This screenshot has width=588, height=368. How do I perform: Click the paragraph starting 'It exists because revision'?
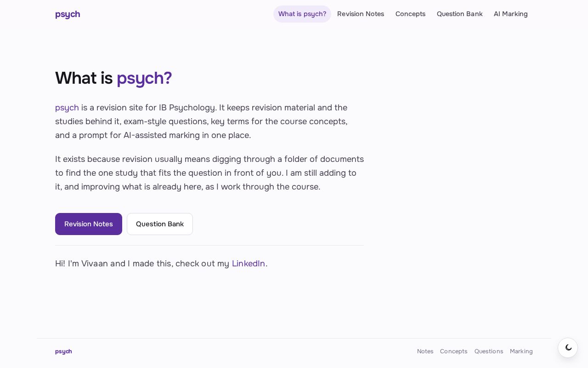click(x=209, y=173)
